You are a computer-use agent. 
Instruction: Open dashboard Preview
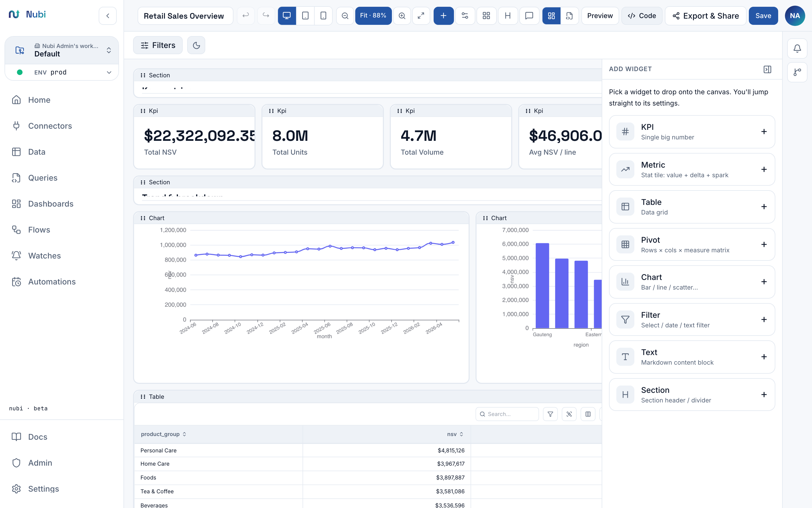pyautogui.click(x=600, y=16)
